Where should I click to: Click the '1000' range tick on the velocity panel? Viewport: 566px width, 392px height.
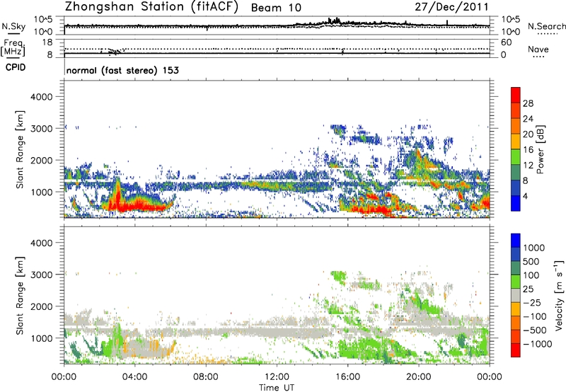tap(42, 338)
